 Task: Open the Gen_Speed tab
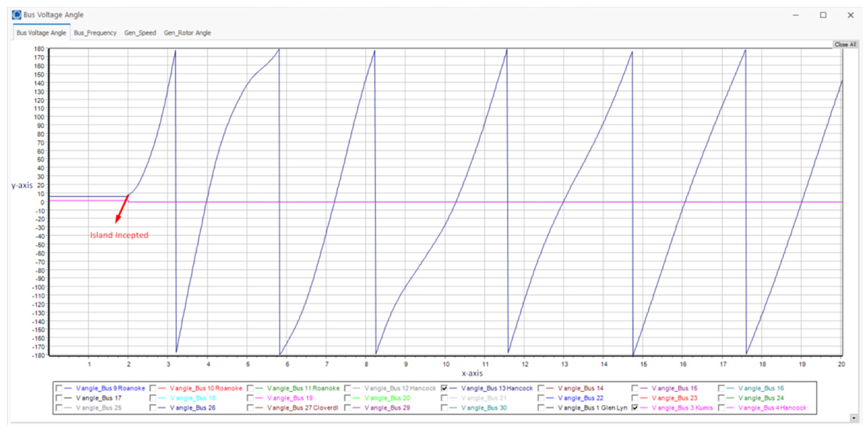(x=140, y=33)
